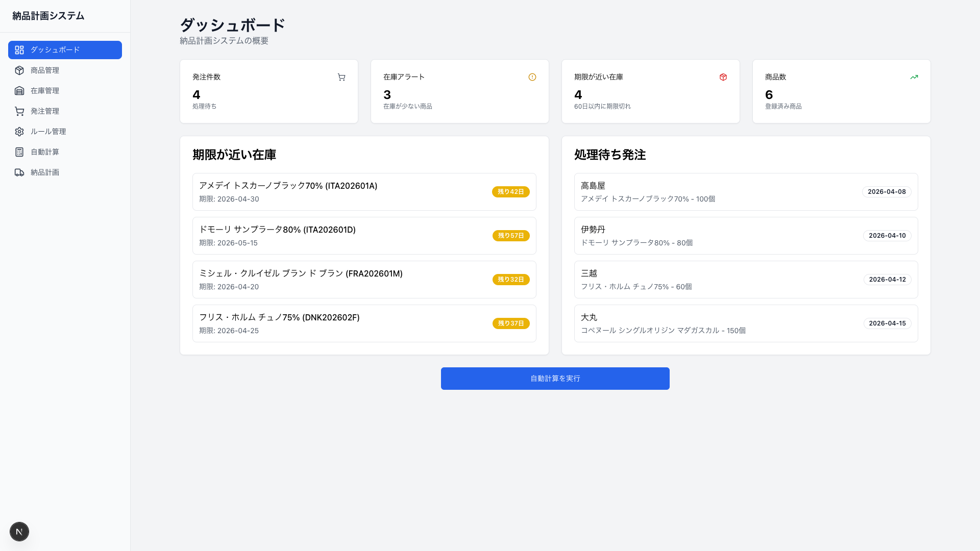Click green trend icon on 商品数 card

click(914, 77)
